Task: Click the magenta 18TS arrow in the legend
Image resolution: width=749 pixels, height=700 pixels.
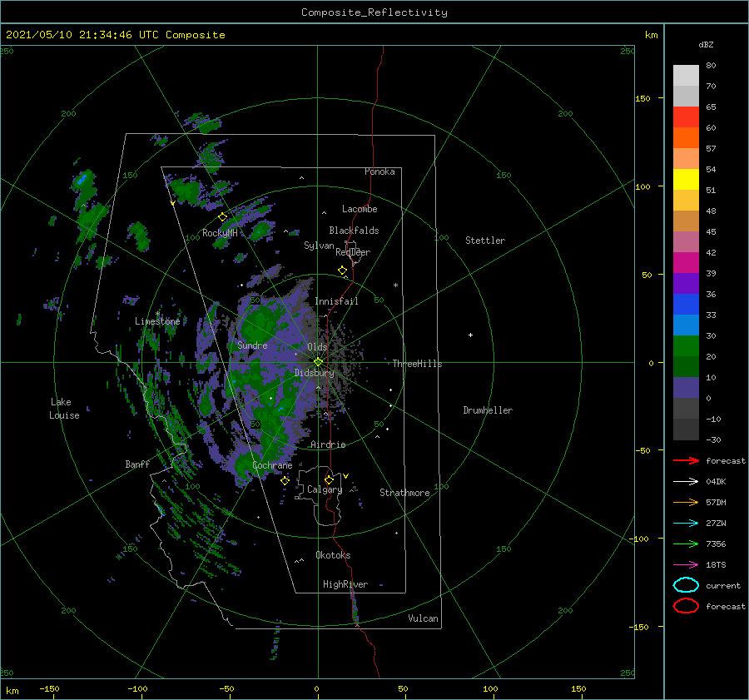Action: point(686,565)
